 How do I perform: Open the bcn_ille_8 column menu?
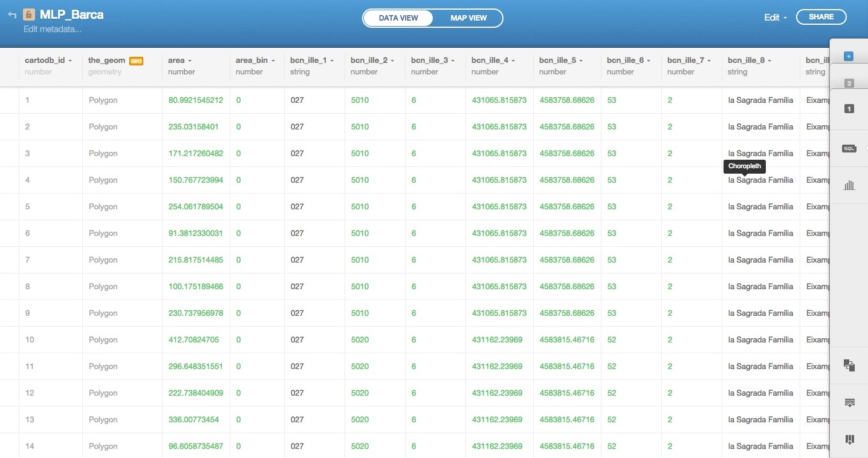pos(769,61)
